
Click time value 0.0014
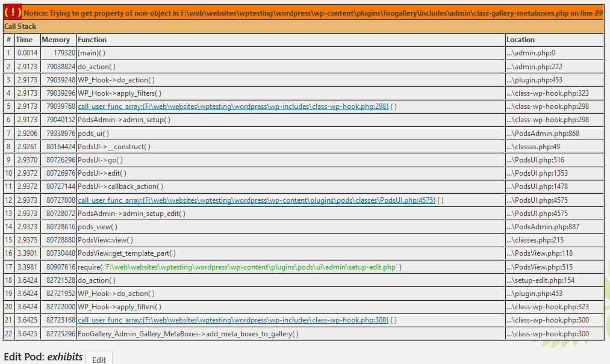click(27, 53)
